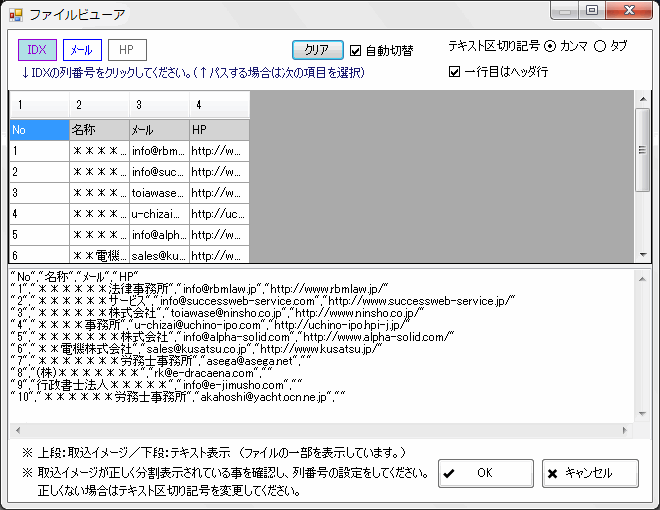660x510 pixels.
Task: Click column number 4 header
Action: [219, 104]
